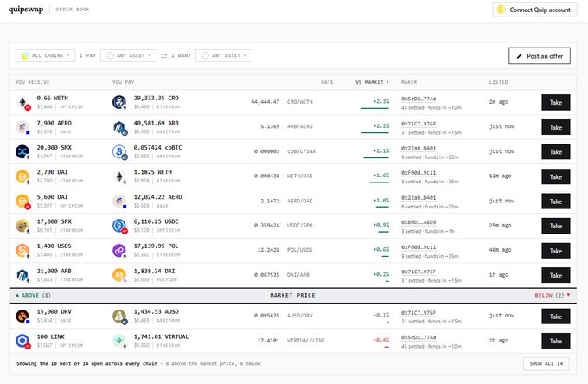Take the 5,600 DAI offer
Image resolution: width=588 pixels, height=384 pixels.
[556, 202]
